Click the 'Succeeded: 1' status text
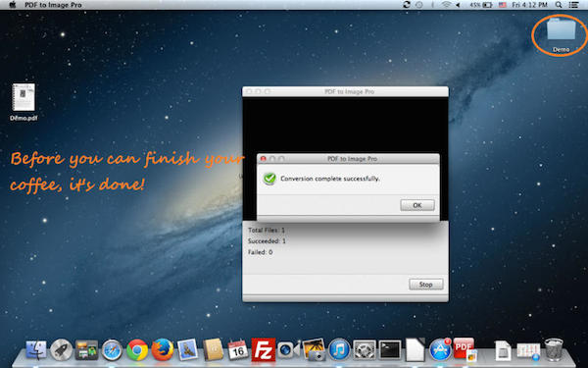Viewport: 588px width, 368px height. click(267, 241)
